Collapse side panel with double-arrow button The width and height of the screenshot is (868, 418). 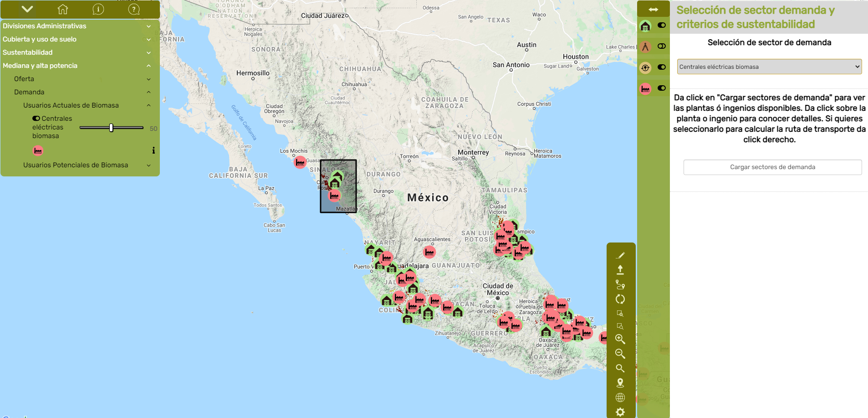(x=654, y=10)
